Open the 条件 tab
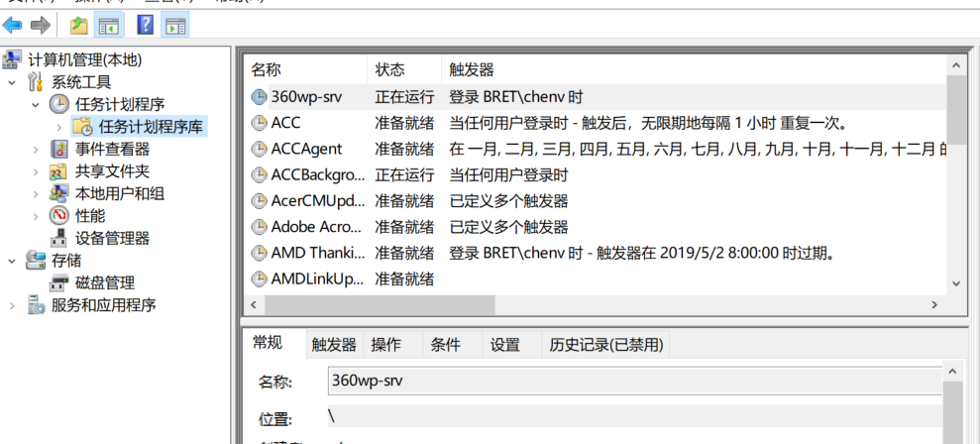Image resolution: width=980 pixels, height=444 pixels. pyautogui.click(x=445, y=345)
